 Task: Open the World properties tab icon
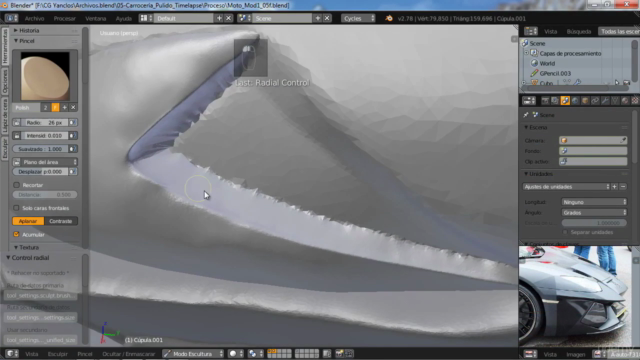(575, 100)
